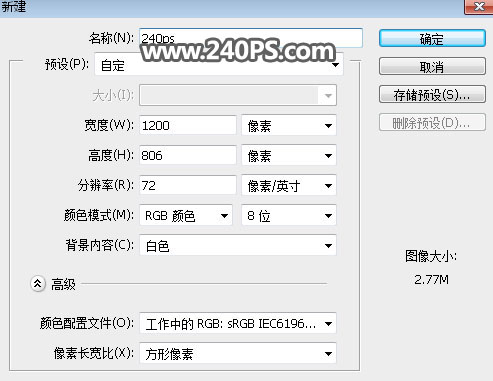Open the height unit dropdown 像素
The height and width of the screenshot is (381, 493).
point(289,155)
